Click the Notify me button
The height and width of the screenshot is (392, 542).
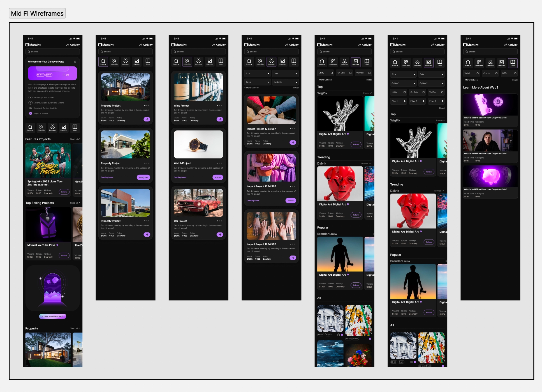(143, 177)
